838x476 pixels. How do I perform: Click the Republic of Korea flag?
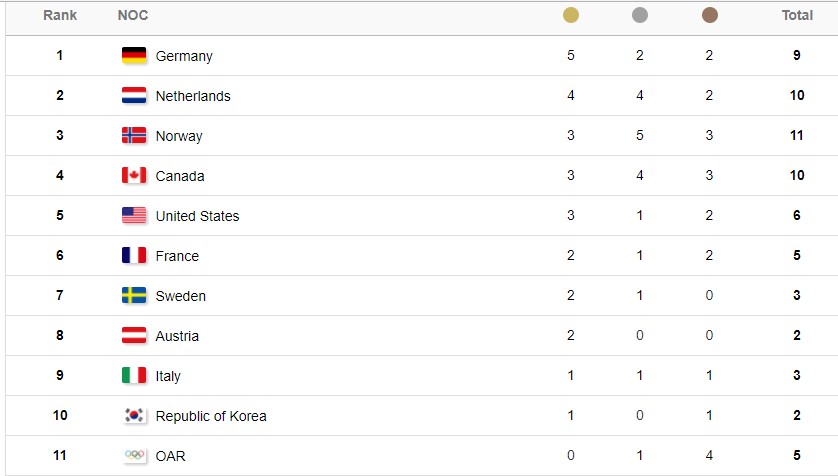pos(134,415)
